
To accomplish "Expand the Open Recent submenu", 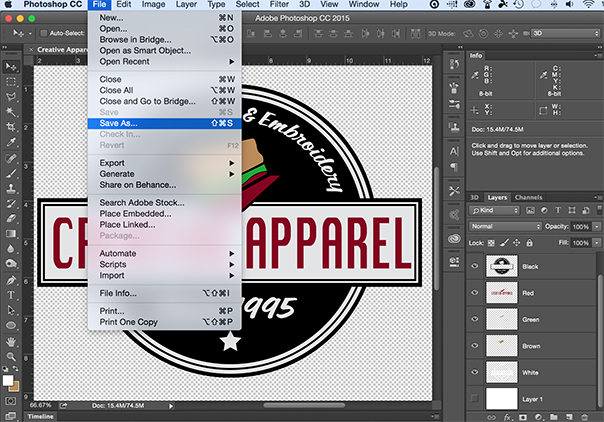I will tap(164, 62).
